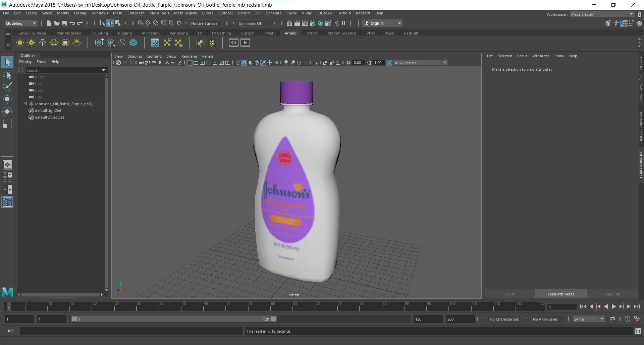
Task: Create Arnold Physical Sky
Action: [x=77, y=43]
